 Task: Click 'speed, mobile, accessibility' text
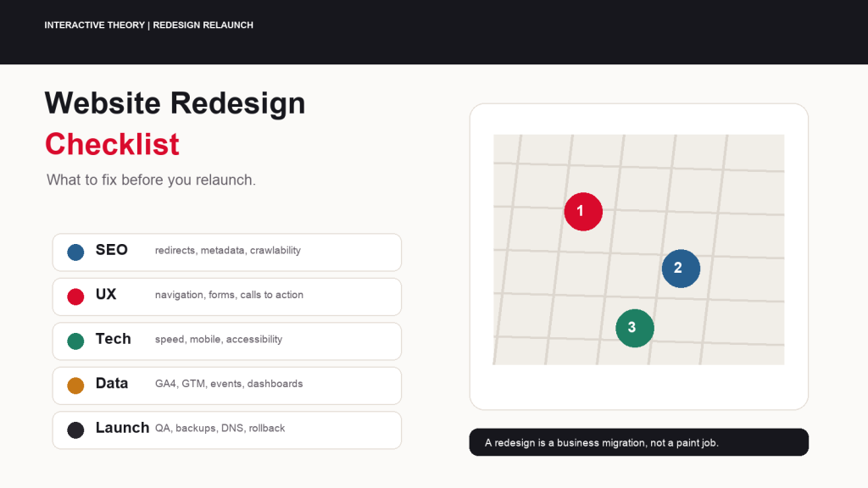[x=219, y=339]
